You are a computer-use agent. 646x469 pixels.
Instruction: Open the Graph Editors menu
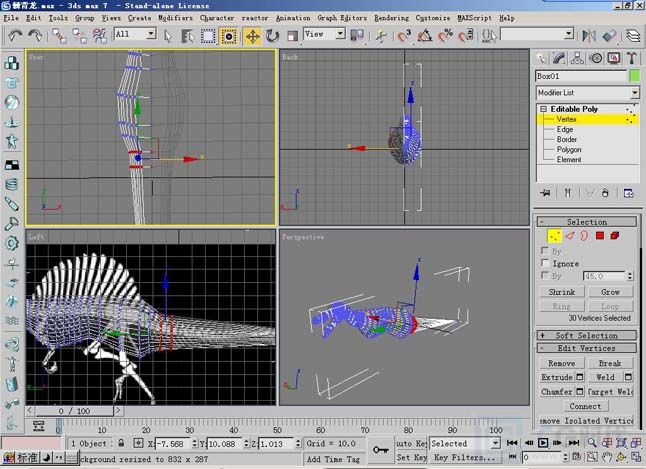(x=342, y=18)
